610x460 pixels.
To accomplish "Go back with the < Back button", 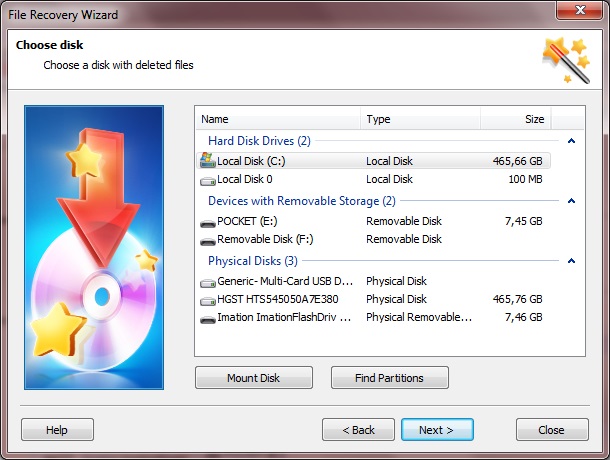I will (x=358, y=430).
